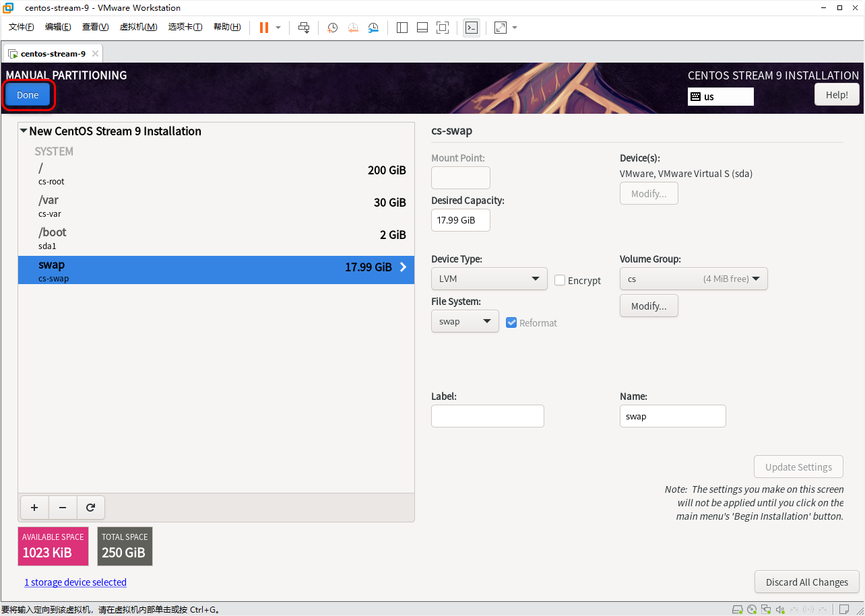The image size is (865, 616).
Task: Select the /var cs-var partition row
Action: 216,206
